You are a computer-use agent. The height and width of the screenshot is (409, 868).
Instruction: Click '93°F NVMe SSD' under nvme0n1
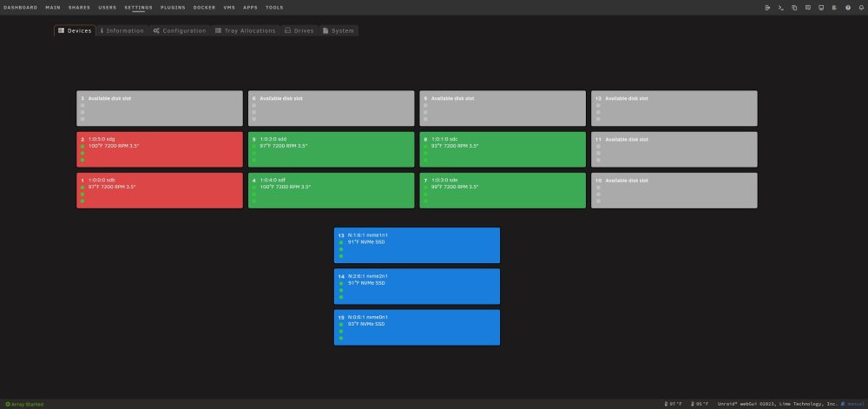[x=366, y=324]
